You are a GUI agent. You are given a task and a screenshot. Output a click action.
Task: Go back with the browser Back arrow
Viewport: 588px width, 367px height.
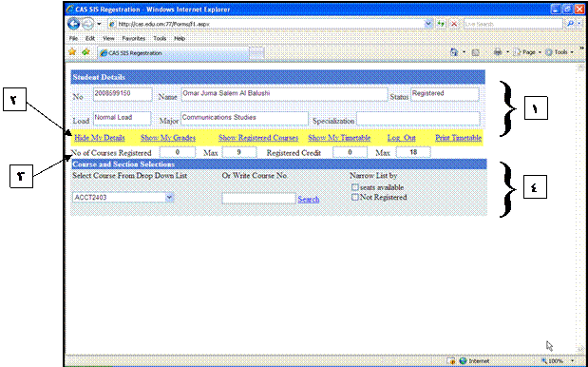74,24
